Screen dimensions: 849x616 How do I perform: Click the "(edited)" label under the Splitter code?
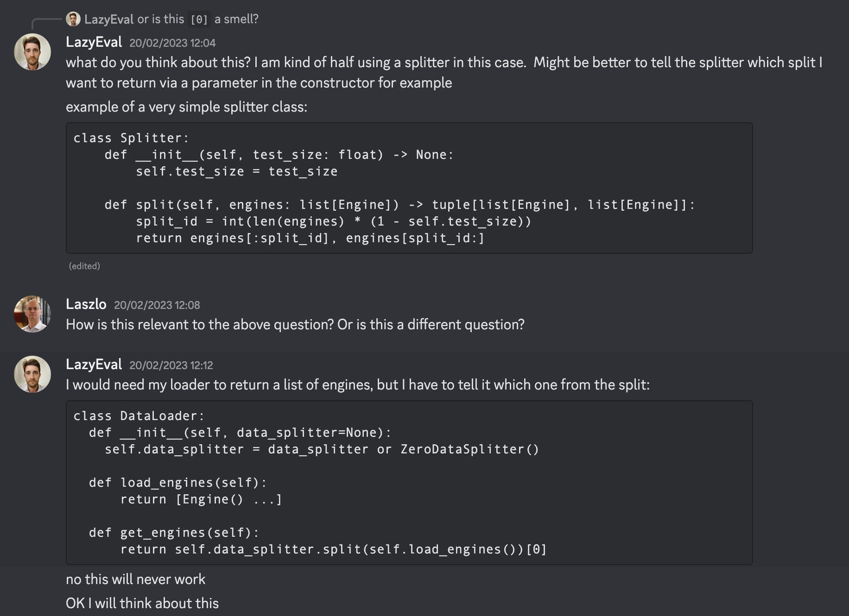tap(84, 266)
